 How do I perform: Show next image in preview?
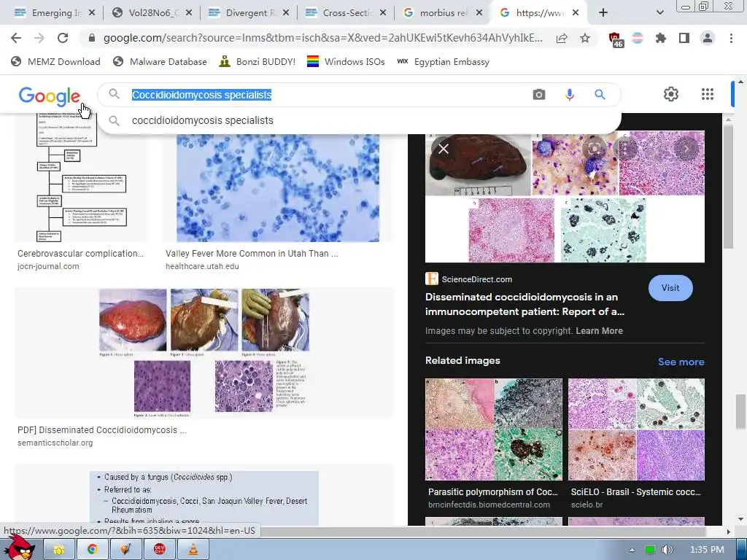686,149
